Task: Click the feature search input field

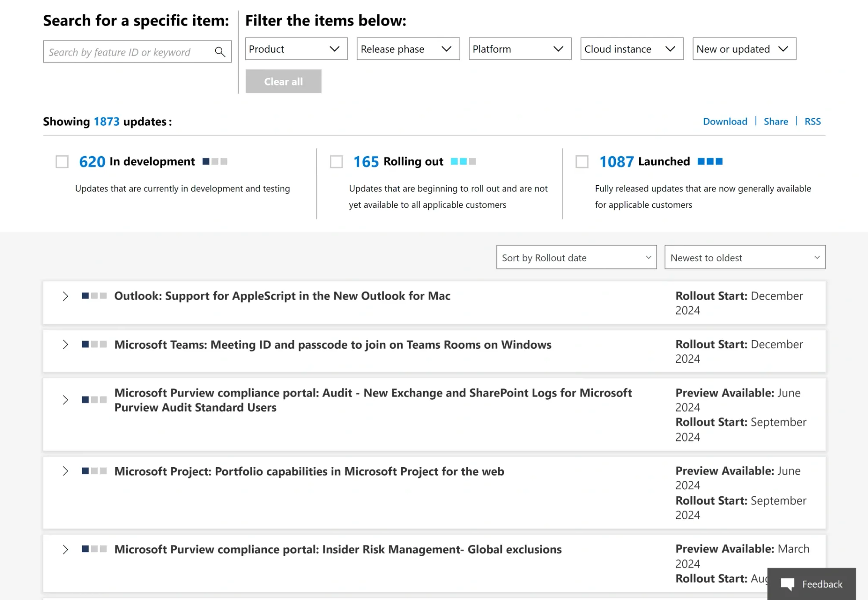Action: [x=130, y=52]
